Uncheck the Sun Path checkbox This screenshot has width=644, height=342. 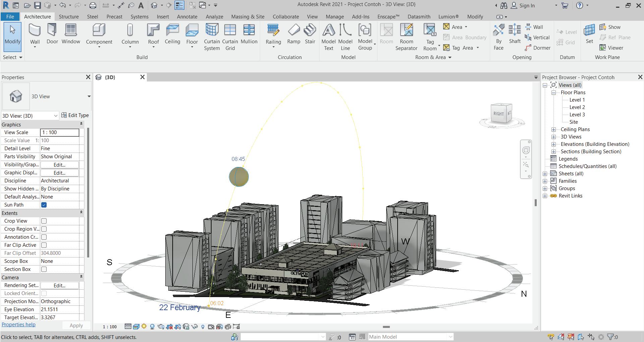(44, 205)
